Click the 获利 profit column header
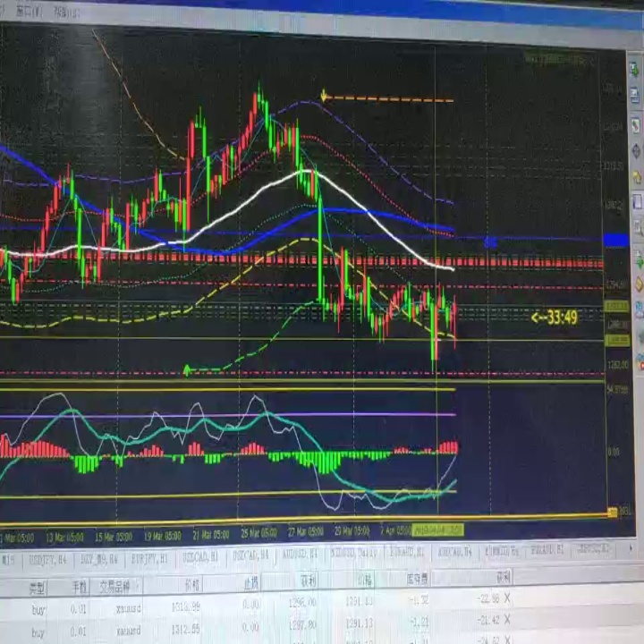Viewport: 644px width, 644px height. (x=504, y=577)
